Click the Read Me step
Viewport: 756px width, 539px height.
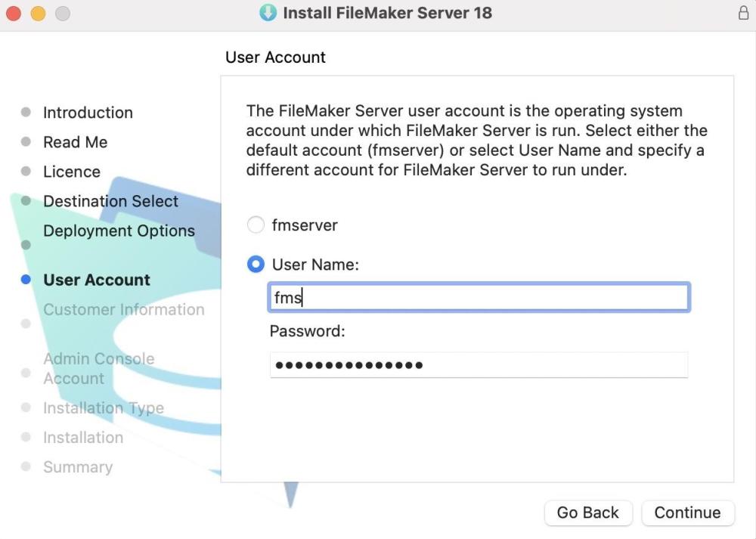tap(75, 142)
